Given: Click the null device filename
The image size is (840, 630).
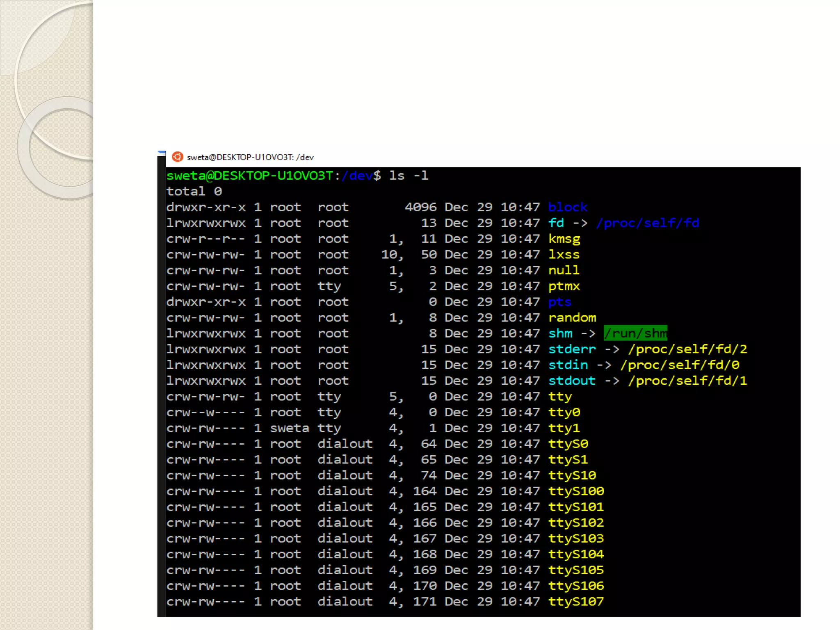Looking at the screenshot, I should click(x=564, y=270).
